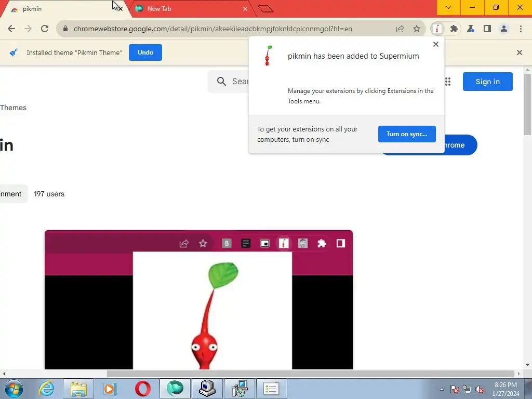Dismiss the installed theme infobar
Image resolution: width=532 pixels, height=399 pixels.
[520, 52]
